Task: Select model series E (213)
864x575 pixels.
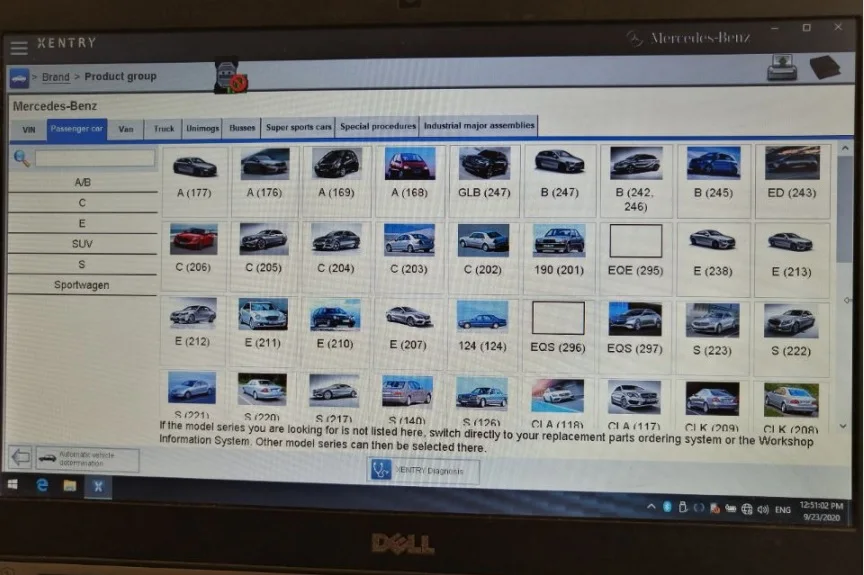Action: (x=791, y=261)
